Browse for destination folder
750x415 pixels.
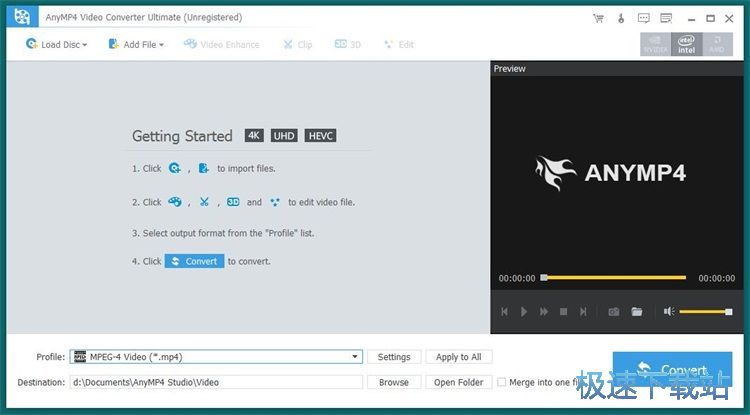point(394,382)
